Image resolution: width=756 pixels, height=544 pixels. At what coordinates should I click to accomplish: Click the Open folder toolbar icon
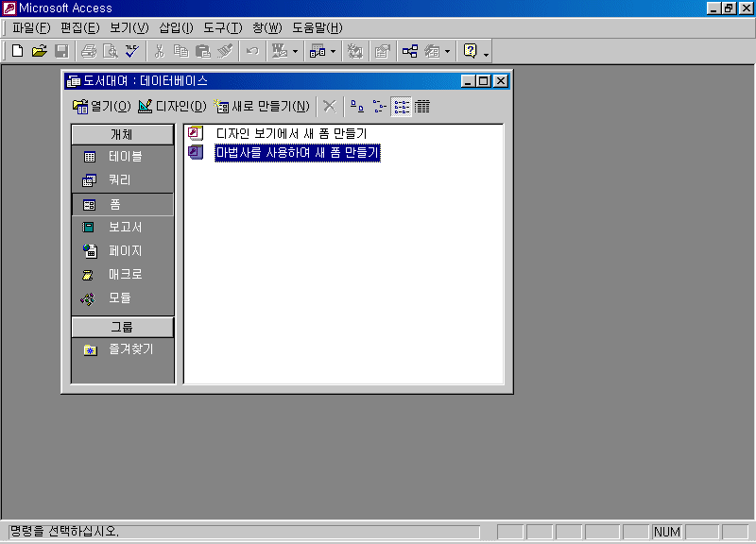[40, 51]
